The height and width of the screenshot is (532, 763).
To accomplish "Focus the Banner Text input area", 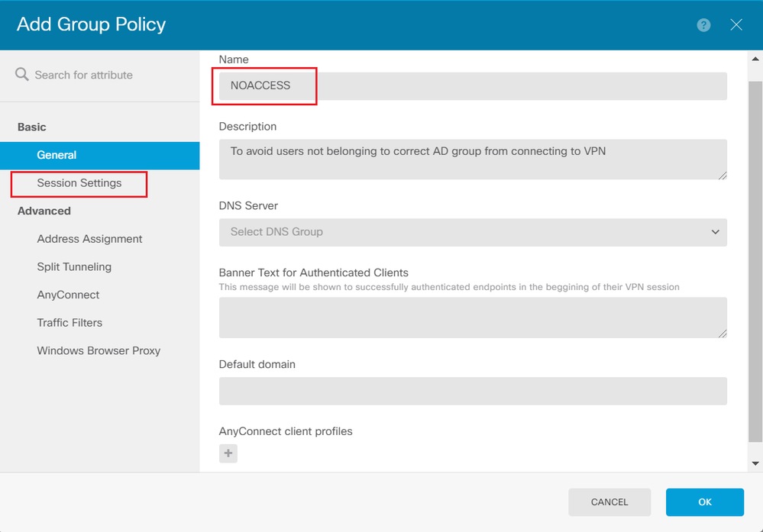I will tap(472, 318).
